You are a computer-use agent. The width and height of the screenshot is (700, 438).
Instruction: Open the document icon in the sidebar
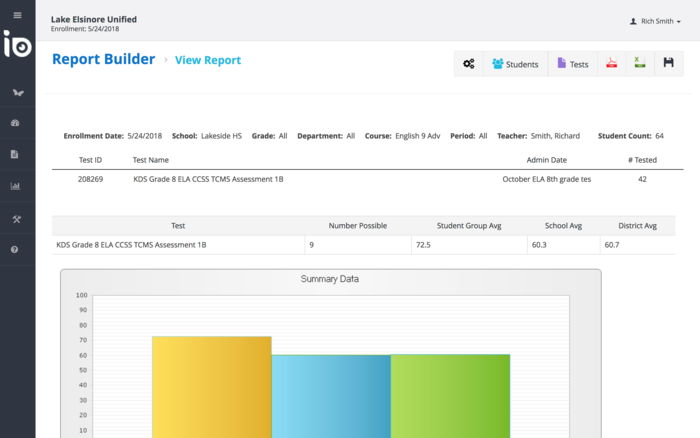(x=15, y=154)
